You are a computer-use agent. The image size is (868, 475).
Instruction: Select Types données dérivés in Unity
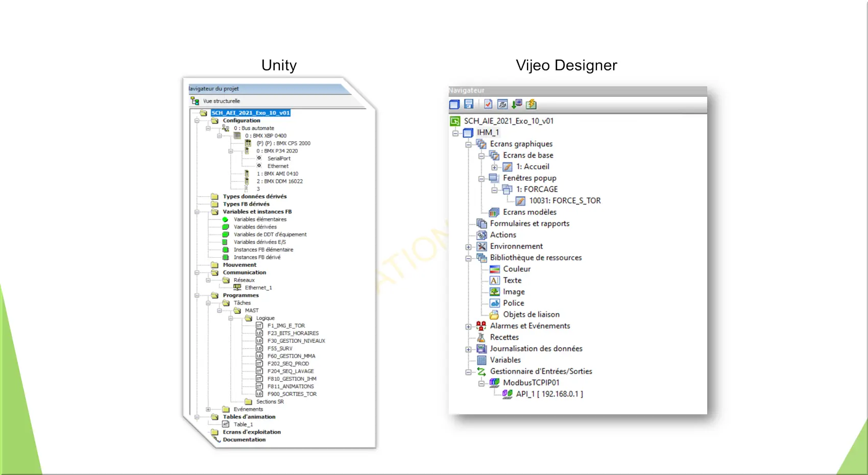point(255,196)
